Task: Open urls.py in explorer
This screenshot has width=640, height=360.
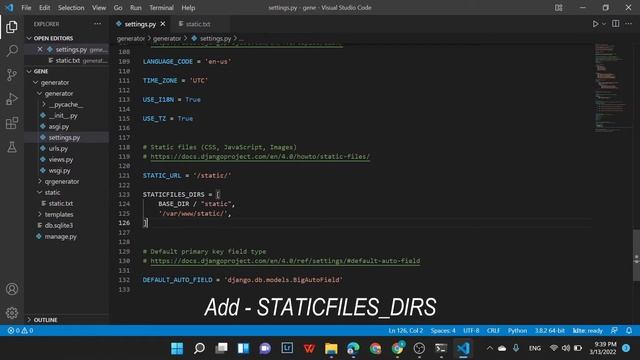Action: [x=58, y=149]
